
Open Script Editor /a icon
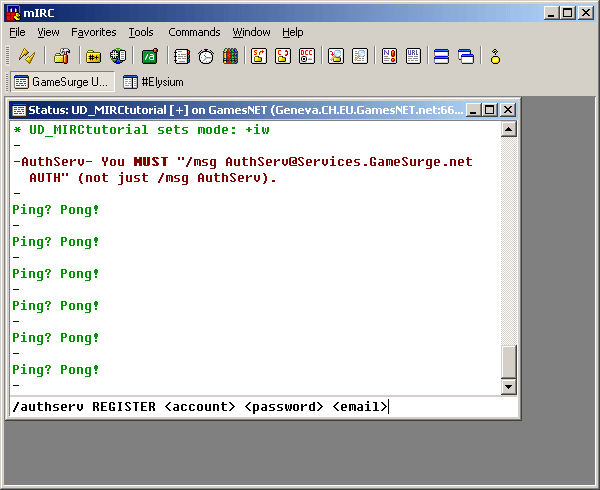click(x=150, y=56)
